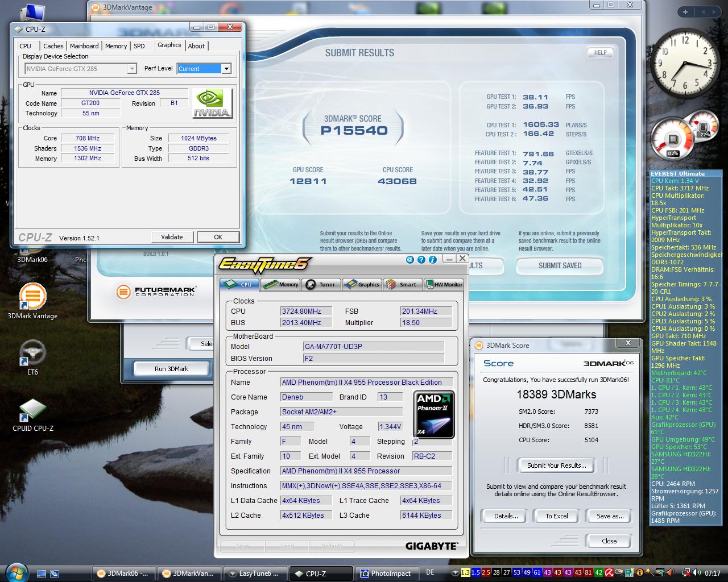Image resolution: width=728 pixels, height=582 pixels.
Task: Switch to 3DMark06 taskbar button
Action: (x=123, y=573)
